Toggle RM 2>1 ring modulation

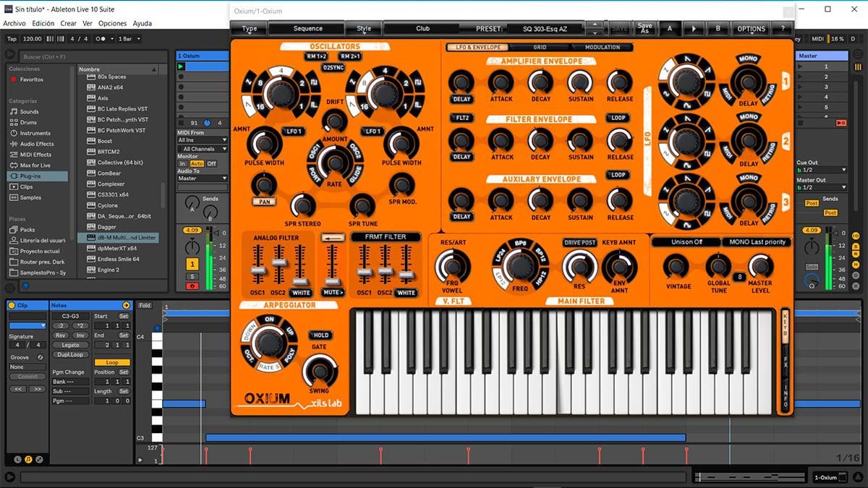[350, 56]
